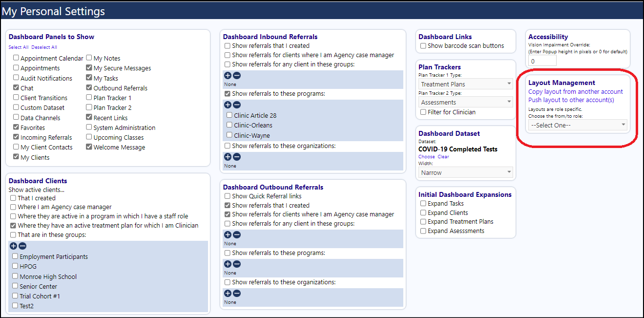
Task: Click Push layout to other account(s)
Action: (x=571, y=100)
